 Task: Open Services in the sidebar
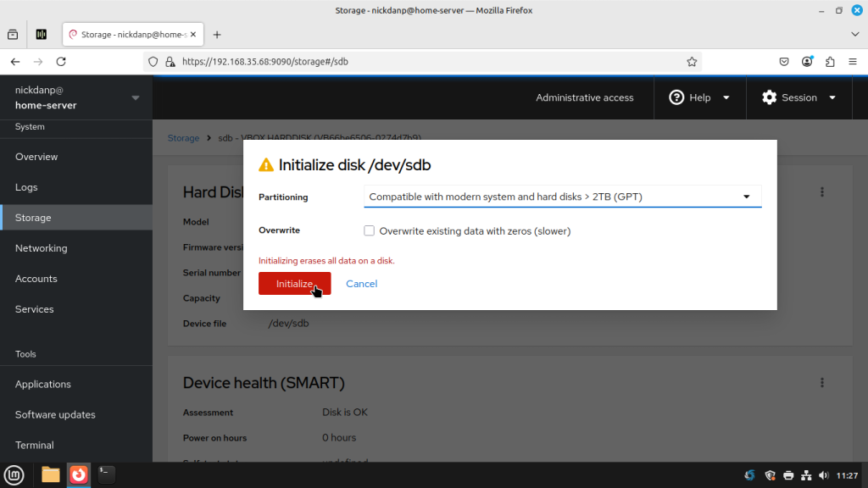click(x=35, y=309)
